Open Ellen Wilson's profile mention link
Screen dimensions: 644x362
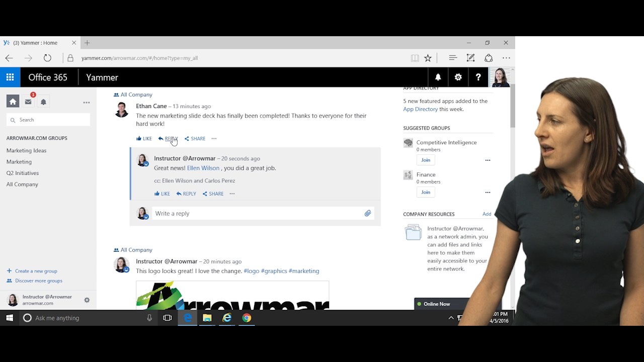click(x=203, y=168)
